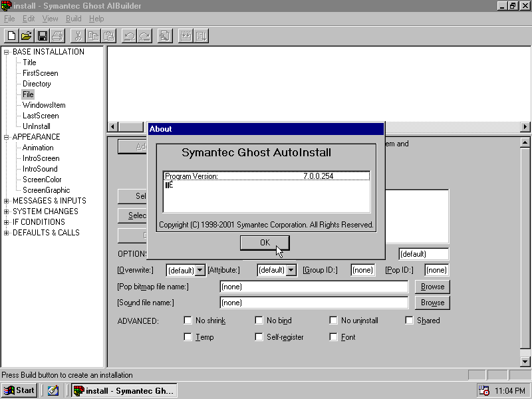Click the options panel scroll-down arrow
The height and width of the screenshot is (399, 532).
[525, 362]
